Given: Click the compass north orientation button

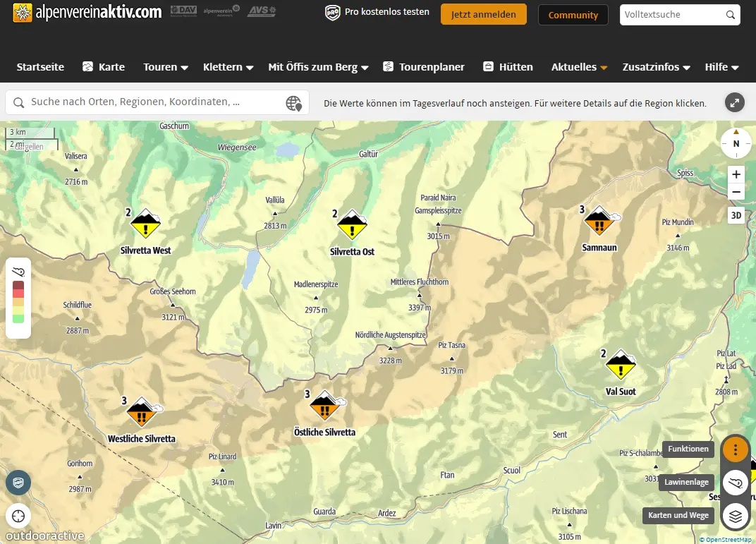Looking at the screenshot, I should [x=736, y=143].
